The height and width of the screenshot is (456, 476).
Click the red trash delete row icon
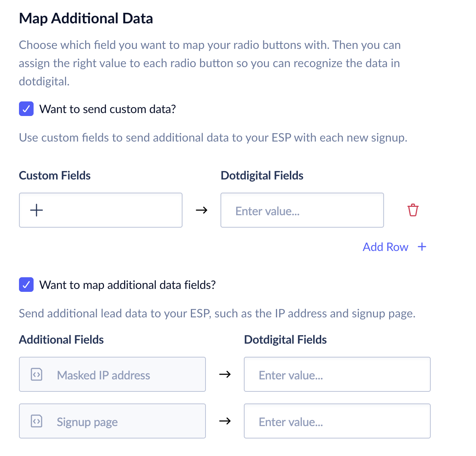click(413, 210)
